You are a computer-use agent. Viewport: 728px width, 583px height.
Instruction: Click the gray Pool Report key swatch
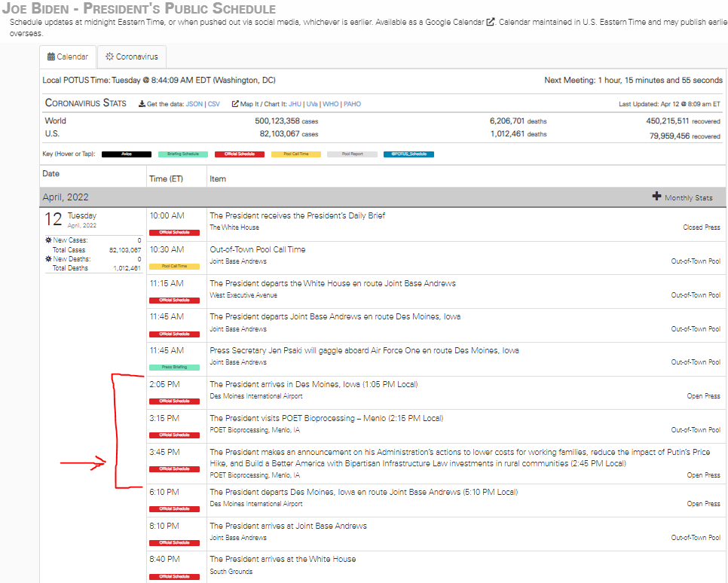[353, 154]
